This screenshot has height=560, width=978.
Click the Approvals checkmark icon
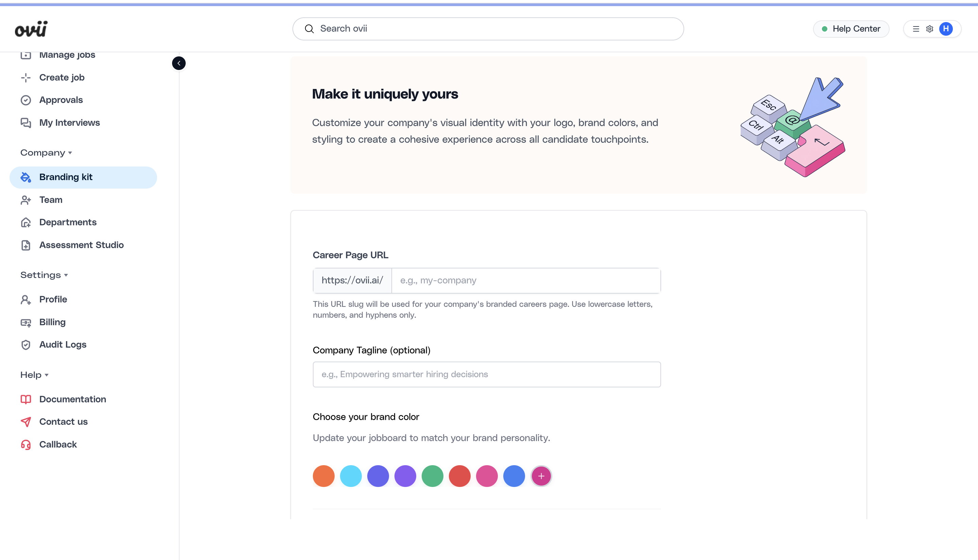pyautogui.click(x=26, y=100)
